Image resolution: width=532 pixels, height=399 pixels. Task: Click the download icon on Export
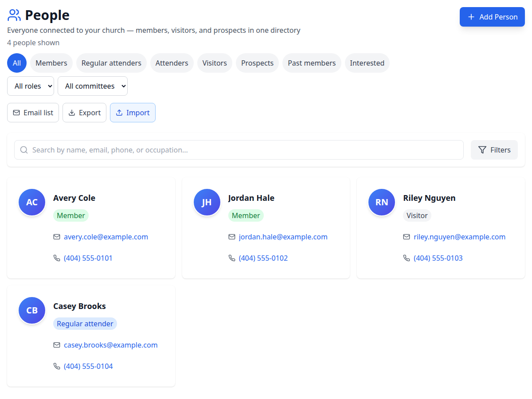(72, 113)
